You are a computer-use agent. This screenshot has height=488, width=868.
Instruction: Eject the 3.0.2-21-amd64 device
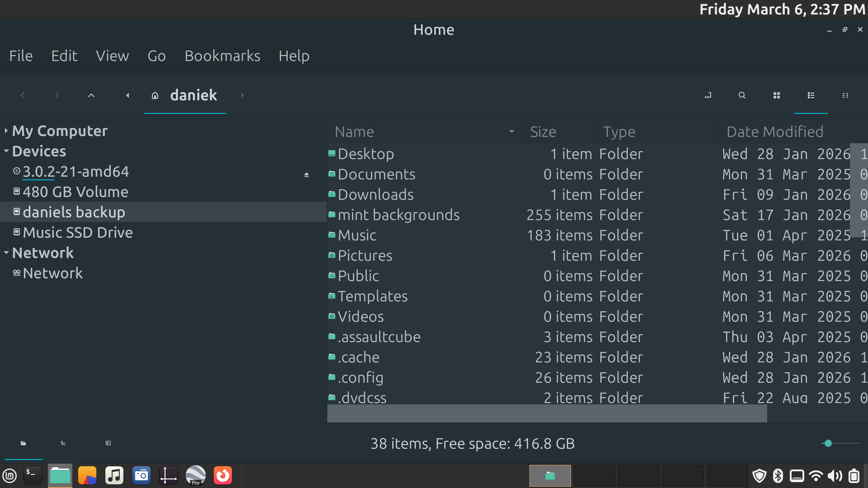[x=307, y=174]
